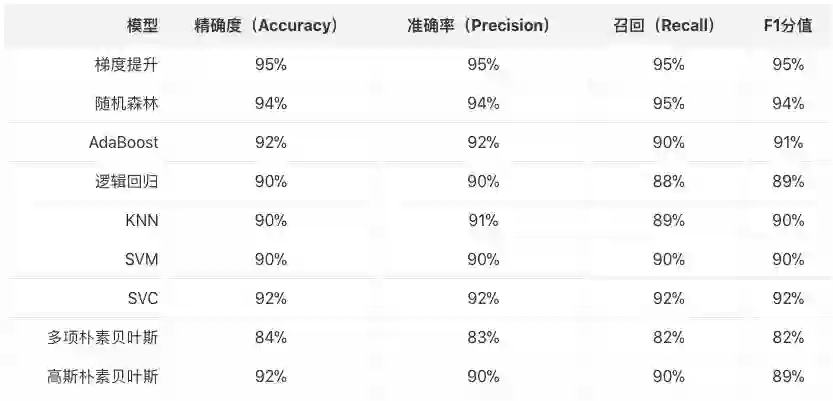833x401 pixels.
Task: Click the SVM row label
Action: point(141,260)
